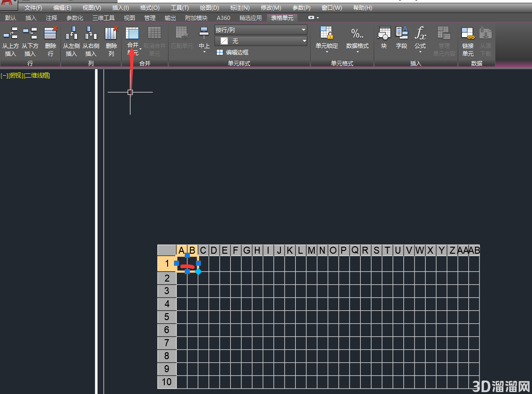This screenshot has width=532, height=394.
Task: Open the background fill 无 dropdown
Action: (x=260, y=41)
